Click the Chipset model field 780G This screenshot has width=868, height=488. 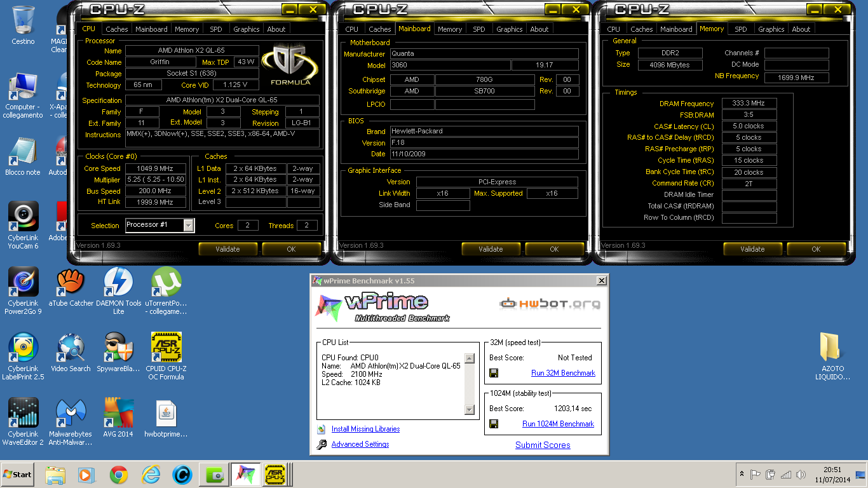point(485,79)
